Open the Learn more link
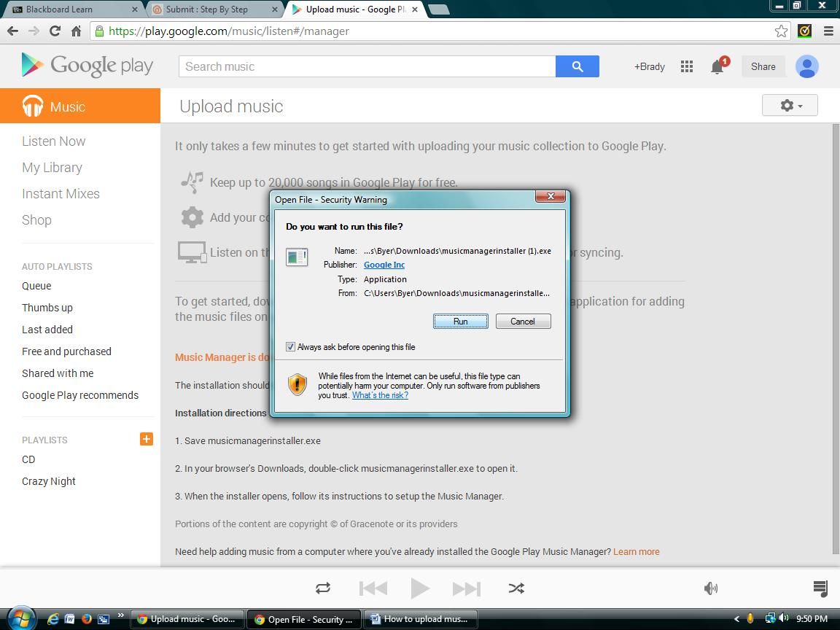840x630 pixels. click(636, 552)
